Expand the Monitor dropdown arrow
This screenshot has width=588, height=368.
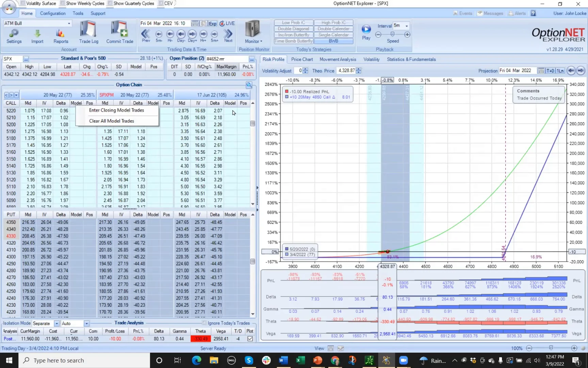point(261,42)
